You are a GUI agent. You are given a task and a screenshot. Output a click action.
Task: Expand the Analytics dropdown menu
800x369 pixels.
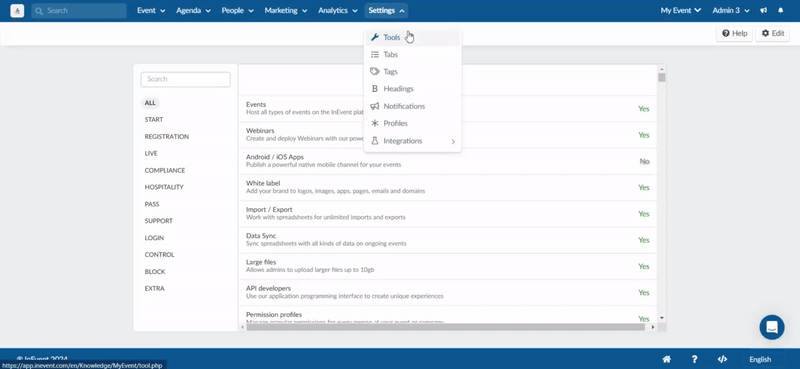[x=338, y=11]
